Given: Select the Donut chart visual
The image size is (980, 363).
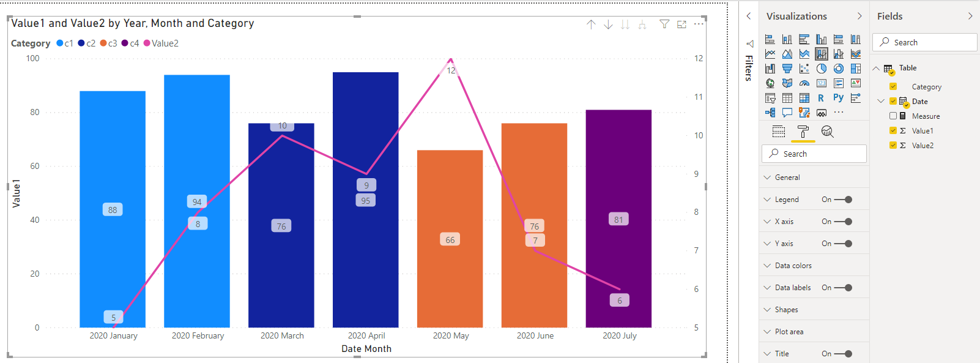Looking at the screenshot, I should tap(839, 69).
